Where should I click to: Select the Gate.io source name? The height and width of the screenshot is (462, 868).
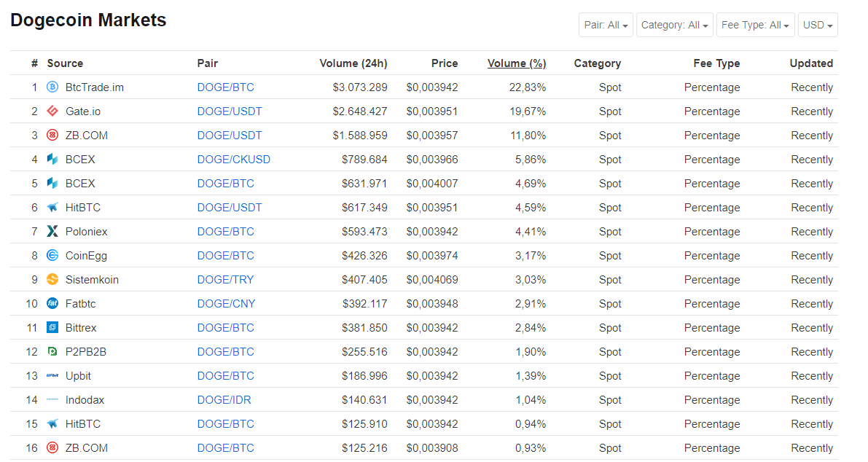[x=83, y=111]
